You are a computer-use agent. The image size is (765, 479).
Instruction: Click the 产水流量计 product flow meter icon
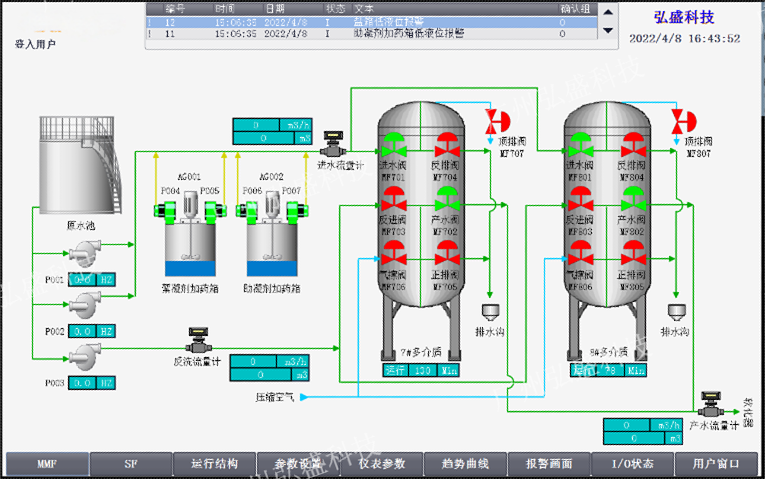(710, 404)
